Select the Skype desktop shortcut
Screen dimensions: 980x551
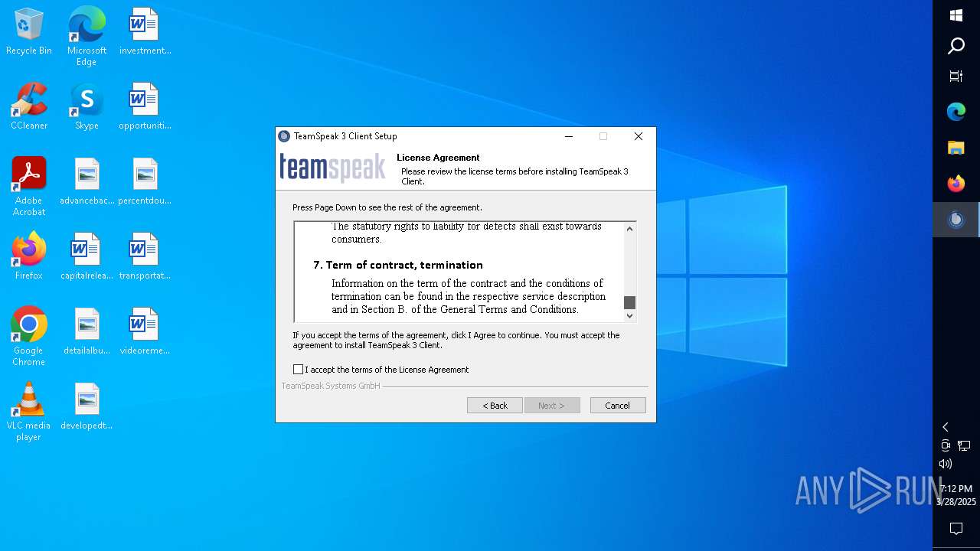click(87, 106)
